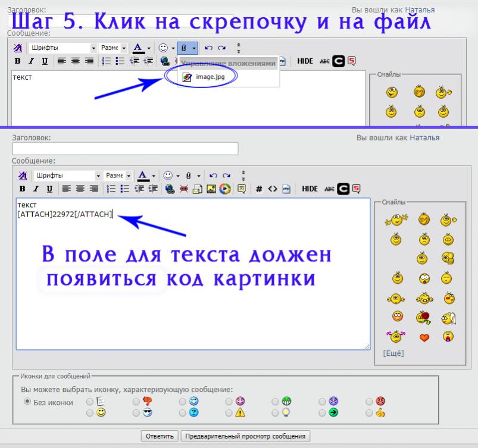The height and width of the screenshot is (448, 478).
Task: Click the HIDE tag button in lower toolbar
Action: coord(310,189)
